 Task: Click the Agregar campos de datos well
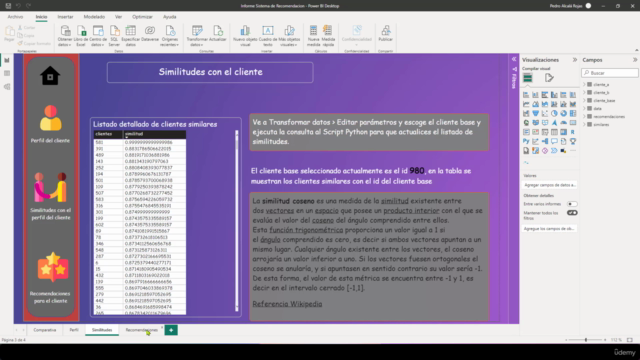[x=550, y=185]
